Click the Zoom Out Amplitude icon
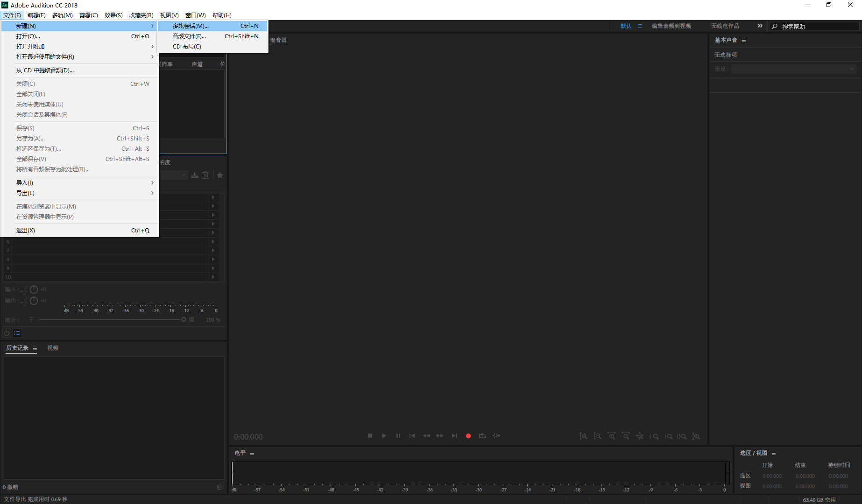The height and width of the screenshot is (504, 862). tap(597, 436)
